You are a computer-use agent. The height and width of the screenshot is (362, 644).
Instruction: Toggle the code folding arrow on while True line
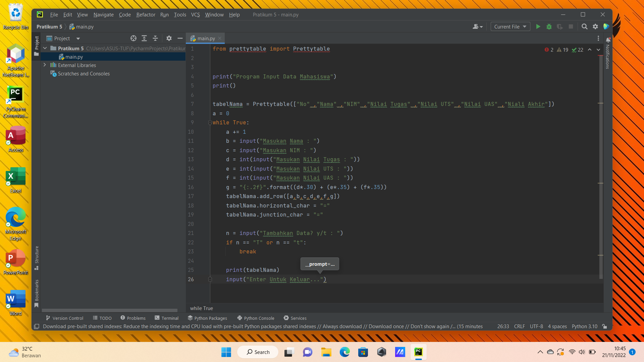210,123
